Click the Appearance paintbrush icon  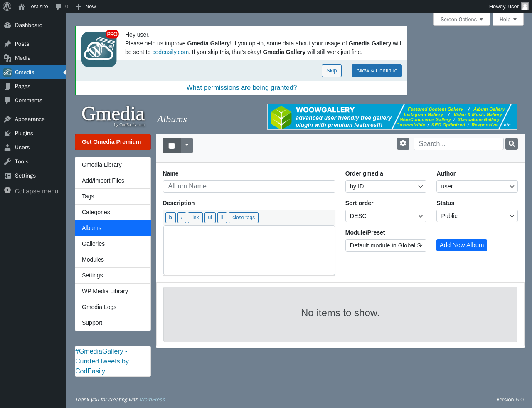(7, 119)
